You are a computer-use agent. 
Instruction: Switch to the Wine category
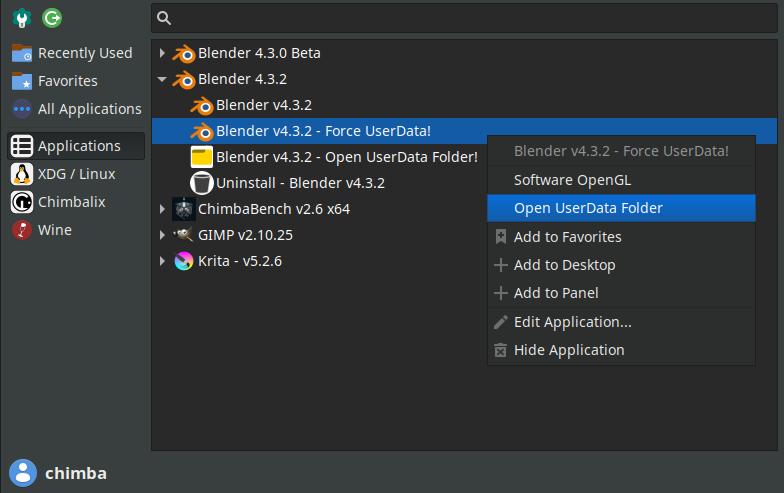[x=56, y=230]
